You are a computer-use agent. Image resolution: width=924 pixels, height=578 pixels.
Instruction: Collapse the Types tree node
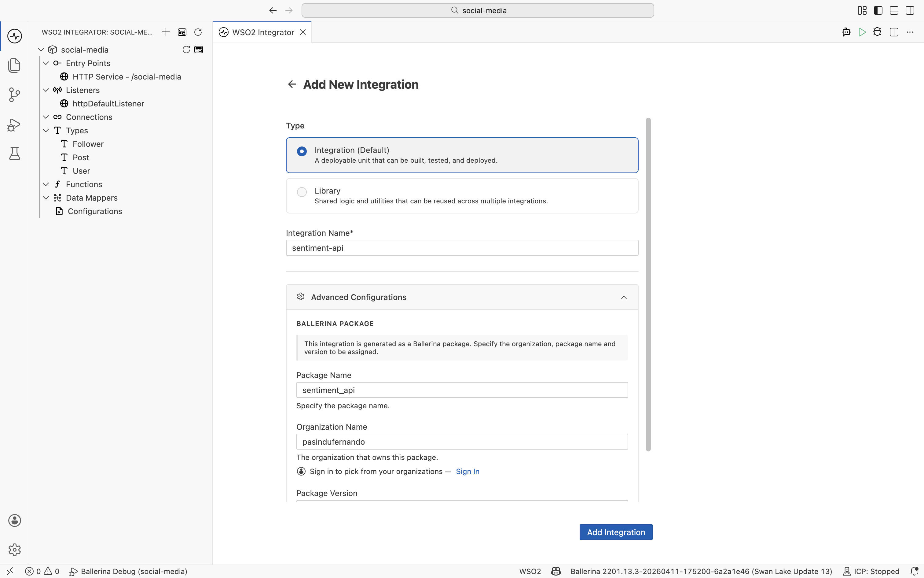click(46, 130)
